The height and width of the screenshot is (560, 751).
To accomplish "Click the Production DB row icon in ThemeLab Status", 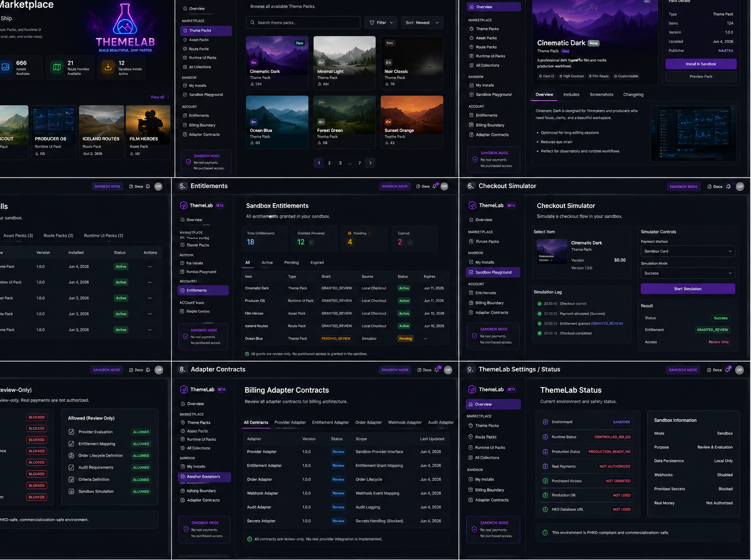I will [x=545, y=495].
